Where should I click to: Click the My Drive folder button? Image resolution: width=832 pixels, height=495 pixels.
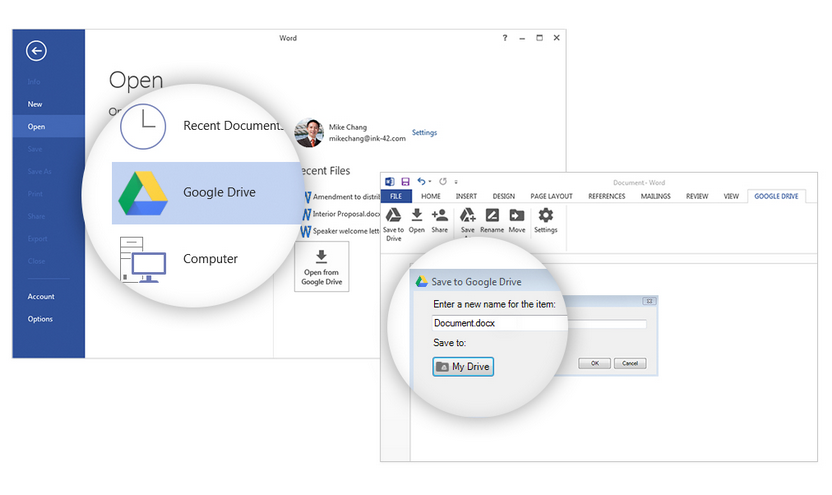[x=463, y=367]
